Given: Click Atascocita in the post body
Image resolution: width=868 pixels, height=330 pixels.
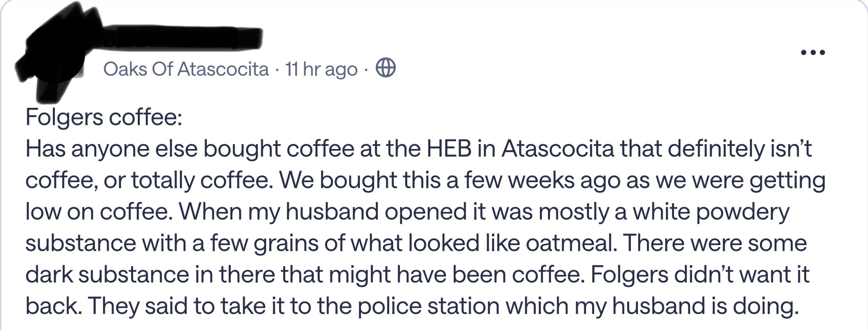Looking at the screenshot, I should (558, 148).
